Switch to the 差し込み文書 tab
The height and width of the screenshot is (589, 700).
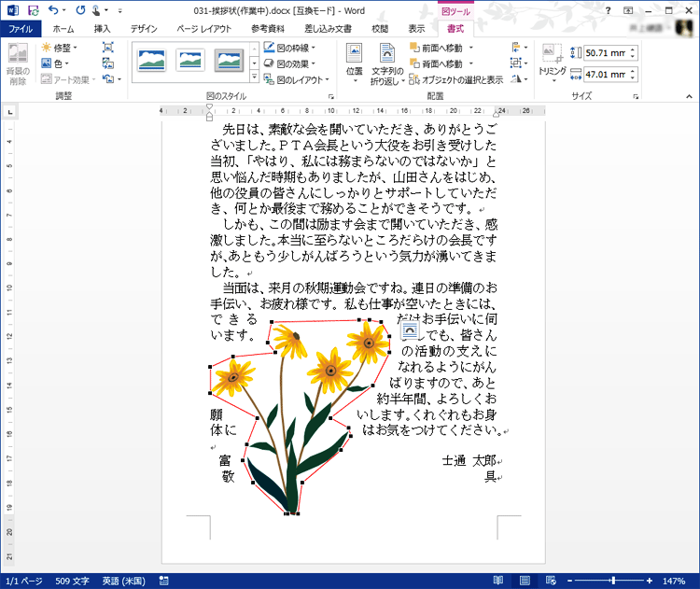tap(329, 29)
